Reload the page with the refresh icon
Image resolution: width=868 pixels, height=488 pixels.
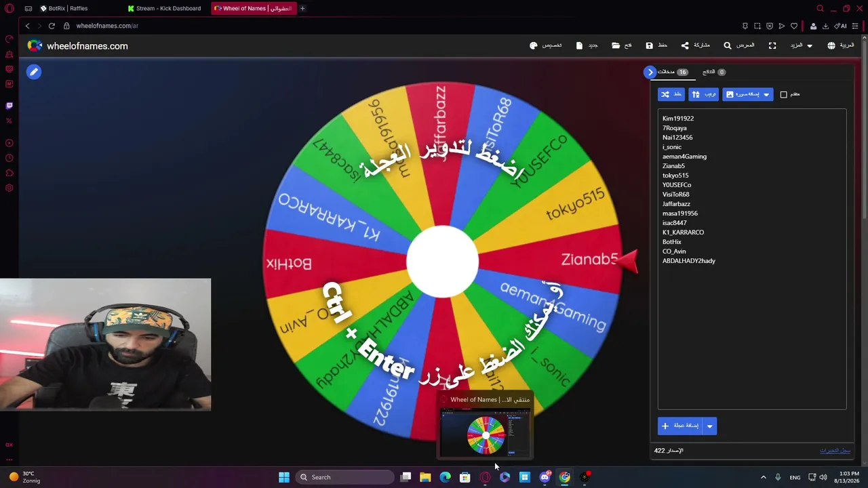click(52, 26)
